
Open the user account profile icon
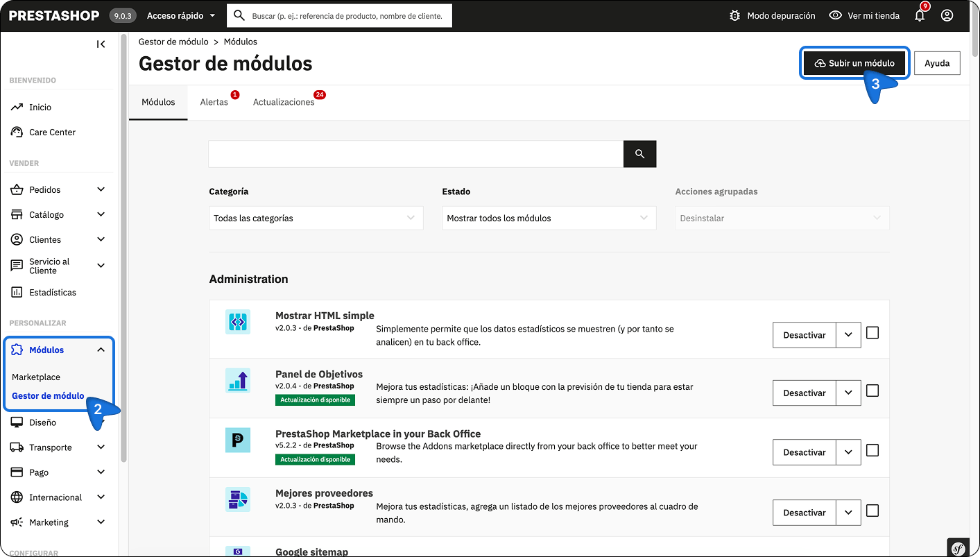(x=947, y=15)
